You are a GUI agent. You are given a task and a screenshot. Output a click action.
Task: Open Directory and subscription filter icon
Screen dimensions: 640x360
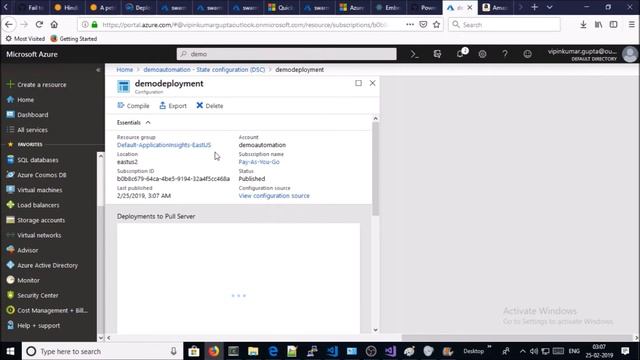(x=437, y=54)
